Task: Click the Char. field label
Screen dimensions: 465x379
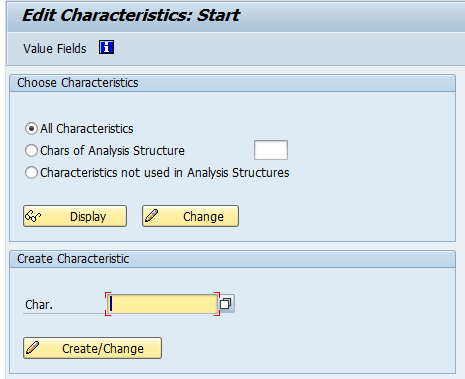Action: click(x=39, y=305)
